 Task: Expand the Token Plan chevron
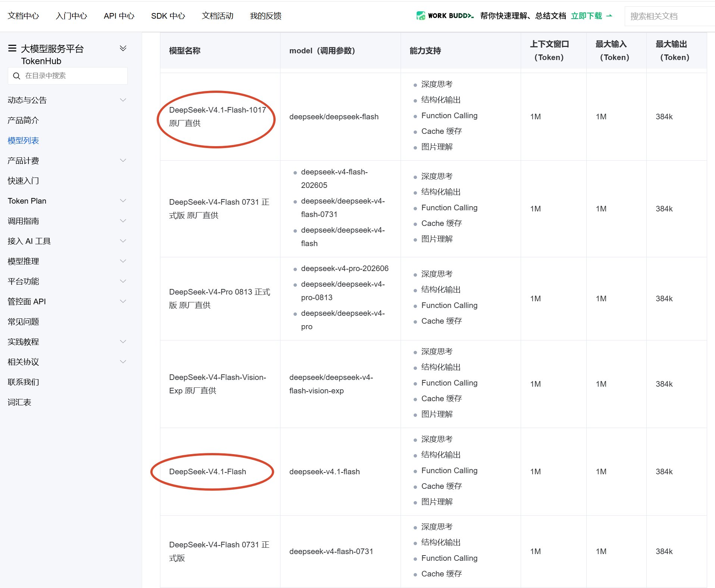point(123,201)
